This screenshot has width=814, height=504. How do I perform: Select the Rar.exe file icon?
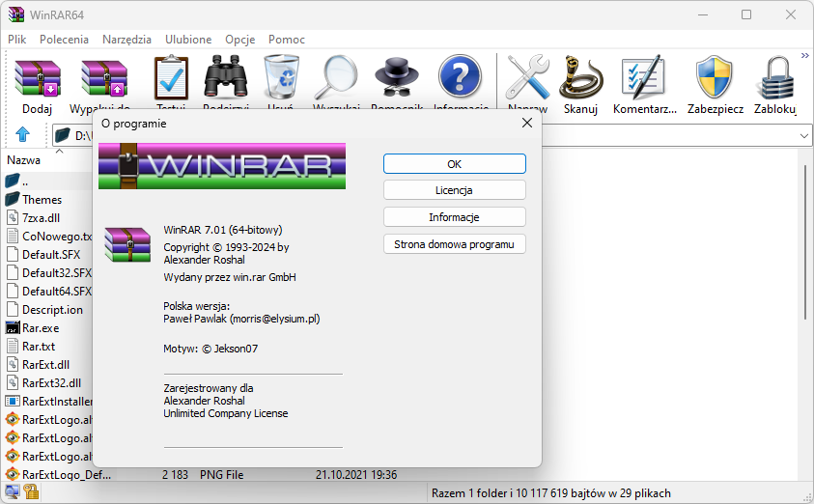[13, 328]
